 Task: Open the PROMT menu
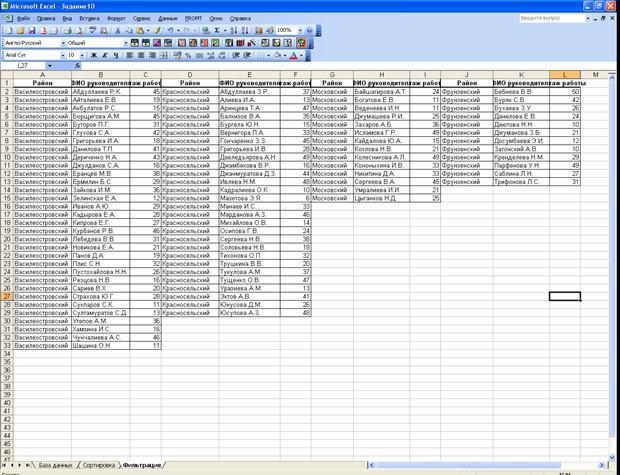tap(193, 18)
